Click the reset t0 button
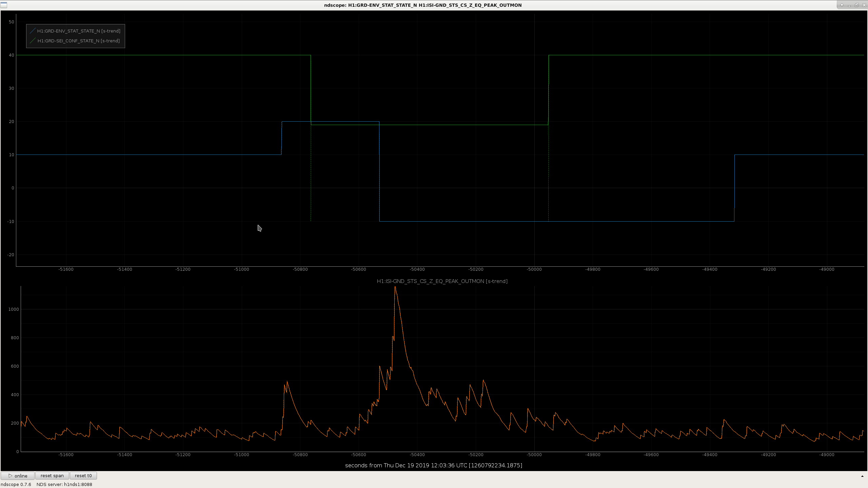This screenshot has width=868, height=488. [x=83, y=476]
